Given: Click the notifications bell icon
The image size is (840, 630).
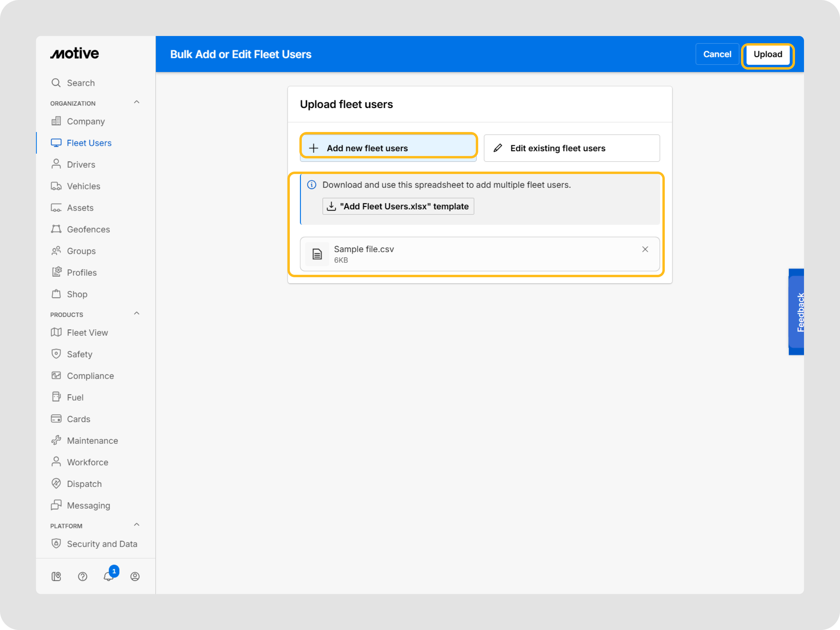Looking at the screenshot, I should [x=109, y=576].
